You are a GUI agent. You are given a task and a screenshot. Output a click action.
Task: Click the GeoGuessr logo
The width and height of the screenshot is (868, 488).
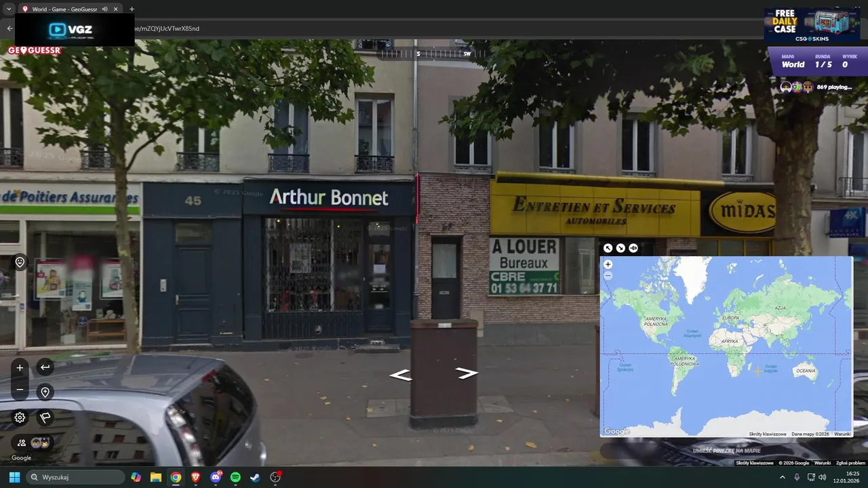(x=34, y=50)
